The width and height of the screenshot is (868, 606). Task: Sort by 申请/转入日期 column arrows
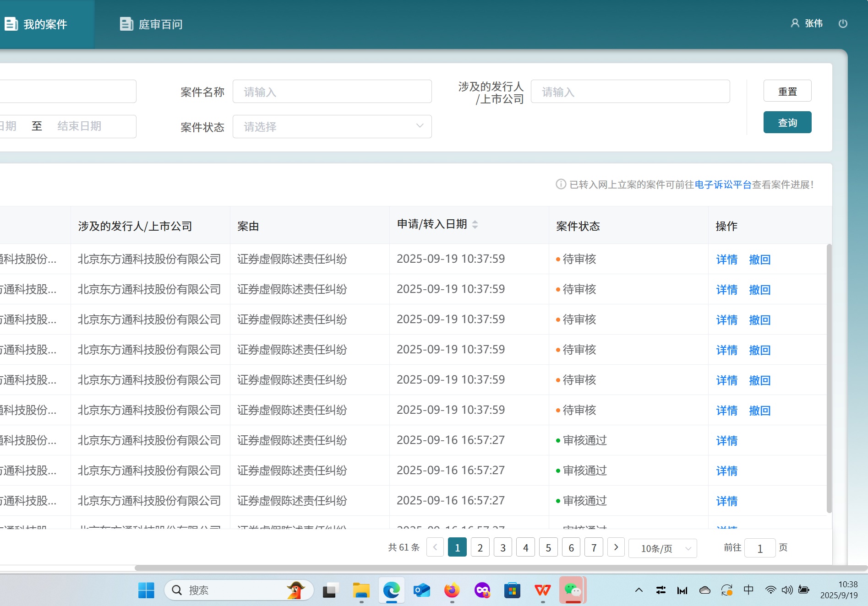[x=475, y=224]
